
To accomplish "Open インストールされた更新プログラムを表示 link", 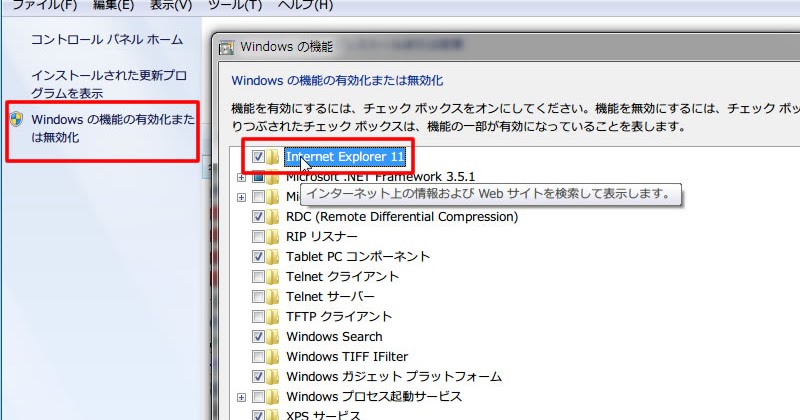I will click(109, 84).
